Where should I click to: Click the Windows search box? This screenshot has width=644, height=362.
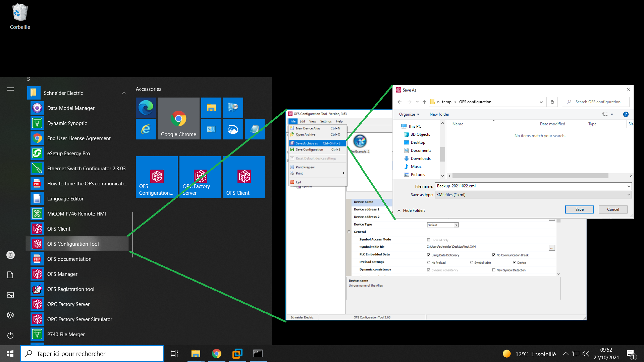[92, 354]
